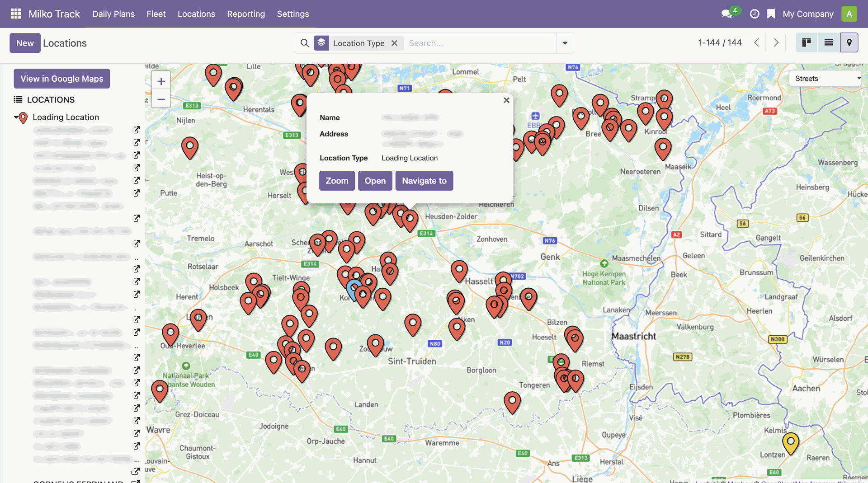
Task: Go to the next page of records
Action: [x=776, y=42]
